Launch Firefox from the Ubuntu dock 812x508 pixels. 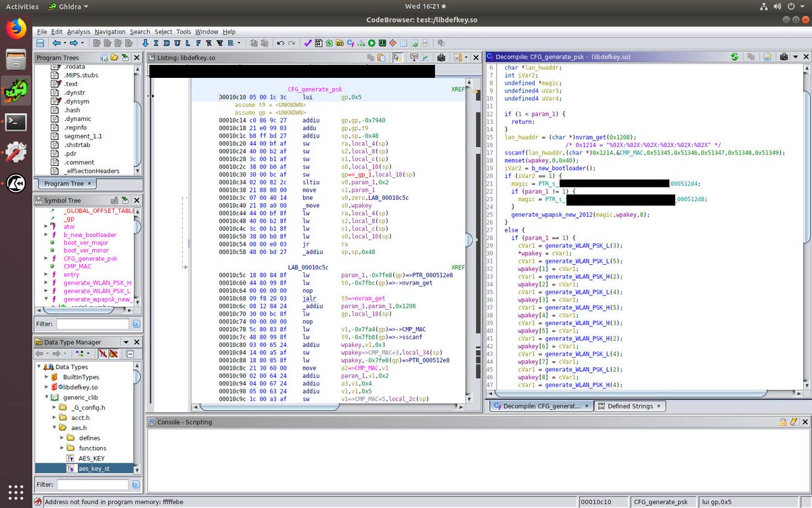(x=16, y=29)
